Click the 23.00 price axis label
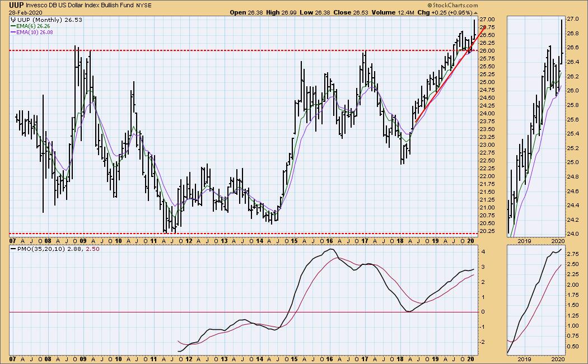The image size is (588, 364). point(487,145)
